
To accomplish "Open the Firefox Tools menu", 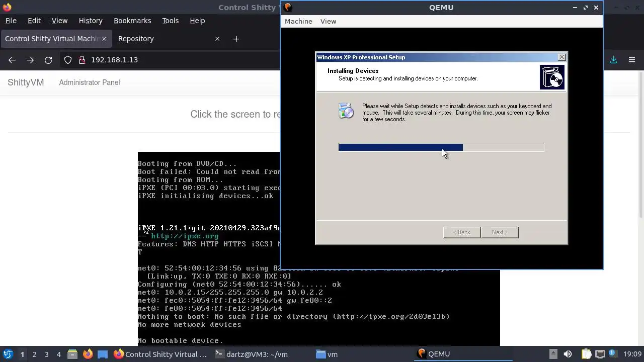I will coord(170,21).
